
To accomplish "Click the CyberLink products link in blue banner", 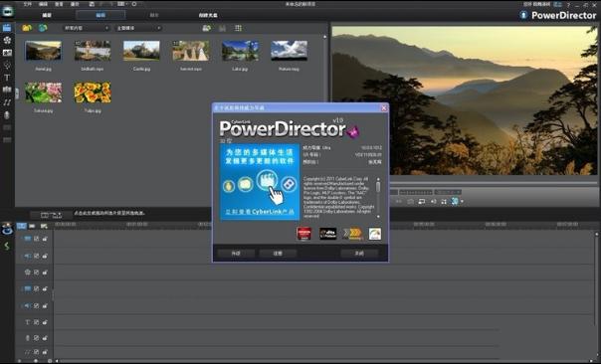I will pyautogui.click(x=260, y=212).
